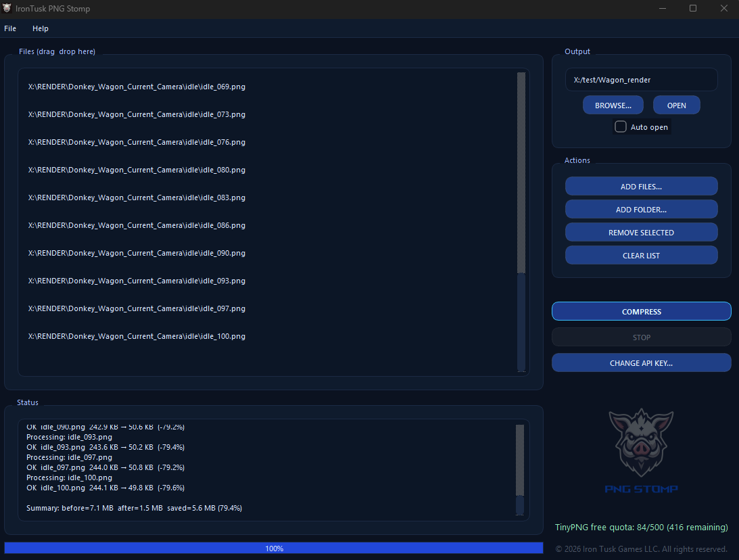Click the Processing: idle_093.png status line

[69, 437]
